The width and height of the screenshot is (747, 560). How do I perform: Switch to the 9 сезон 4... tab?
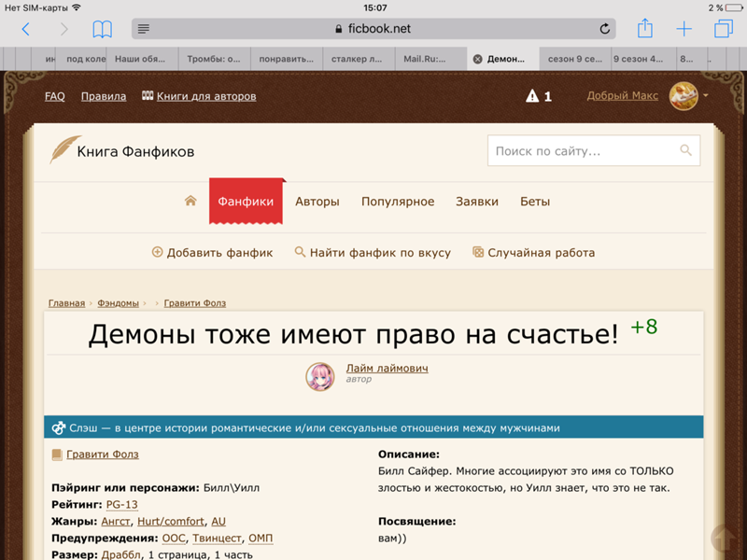pyautogui.click(x=642, y=59)
